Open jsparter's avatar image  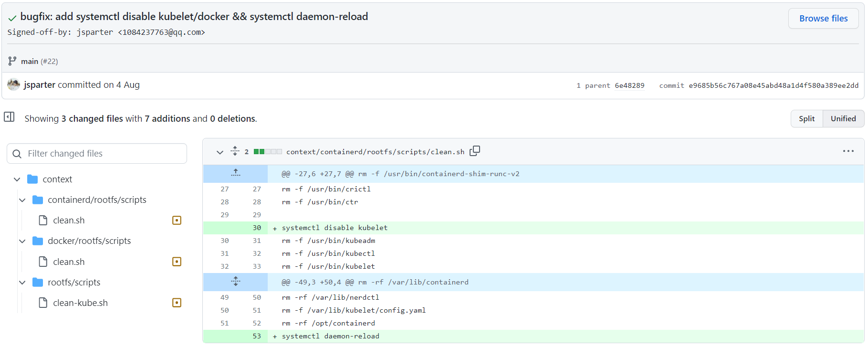(14, 84)
